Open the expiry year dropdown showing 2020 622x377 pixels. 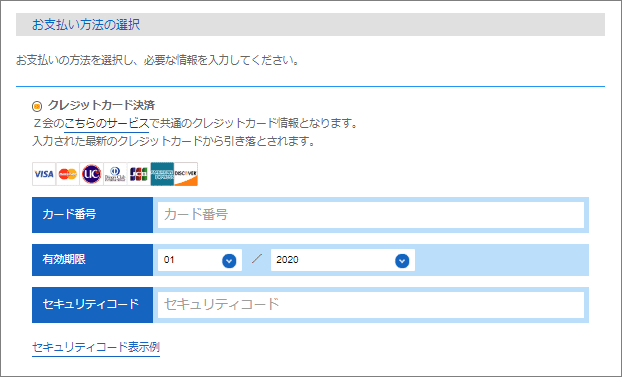[343, 260]
